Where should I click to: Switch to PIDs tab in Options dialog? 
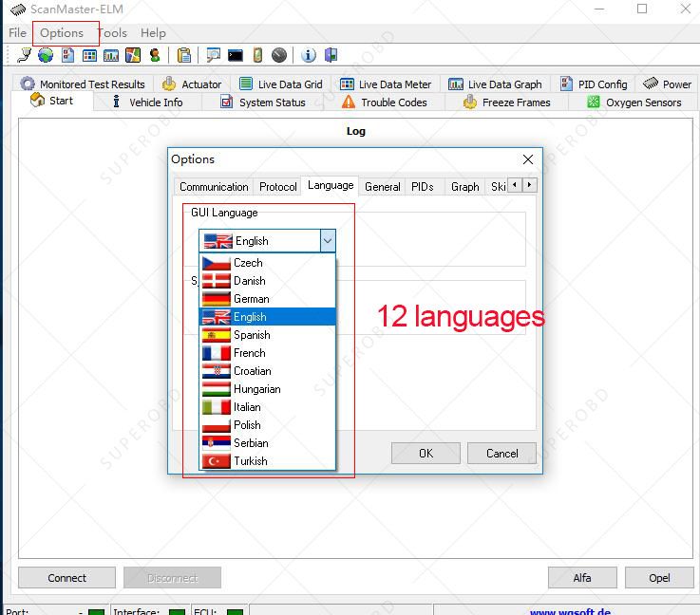coord(423,187)
